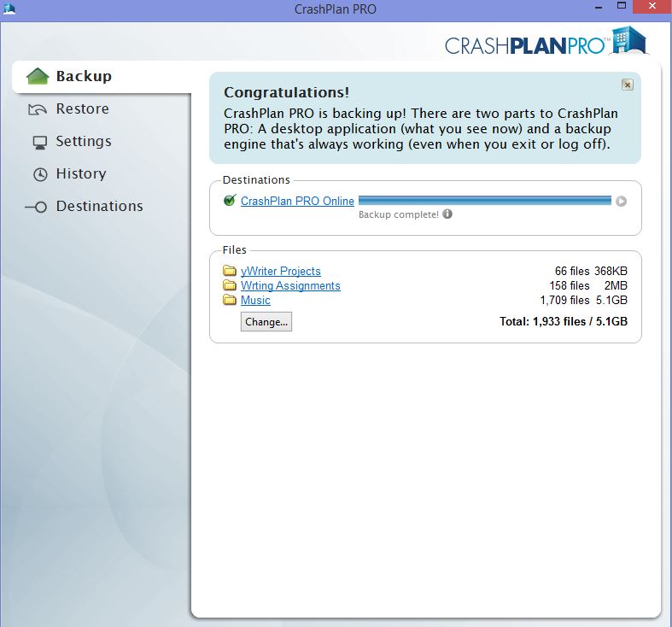Open the yWriter Projects folder link
This screenshot has height=627, width=672.
point(281,271)
